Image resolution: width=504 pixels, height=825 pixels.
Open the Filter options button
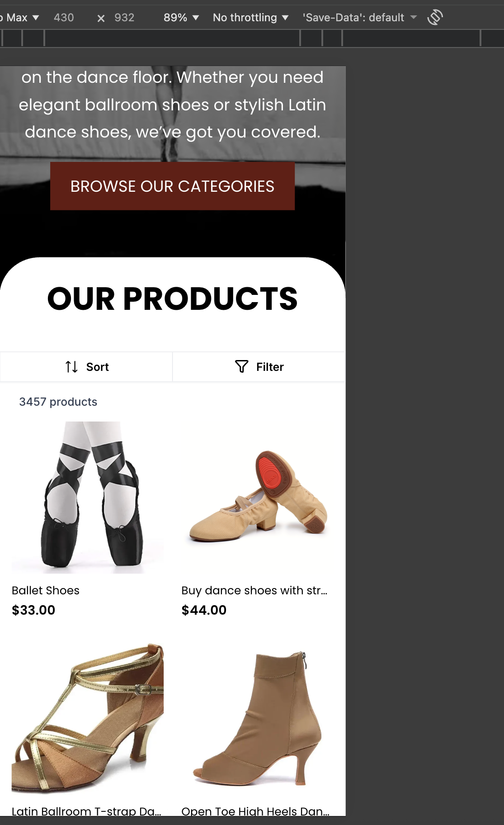pos(259,367)
